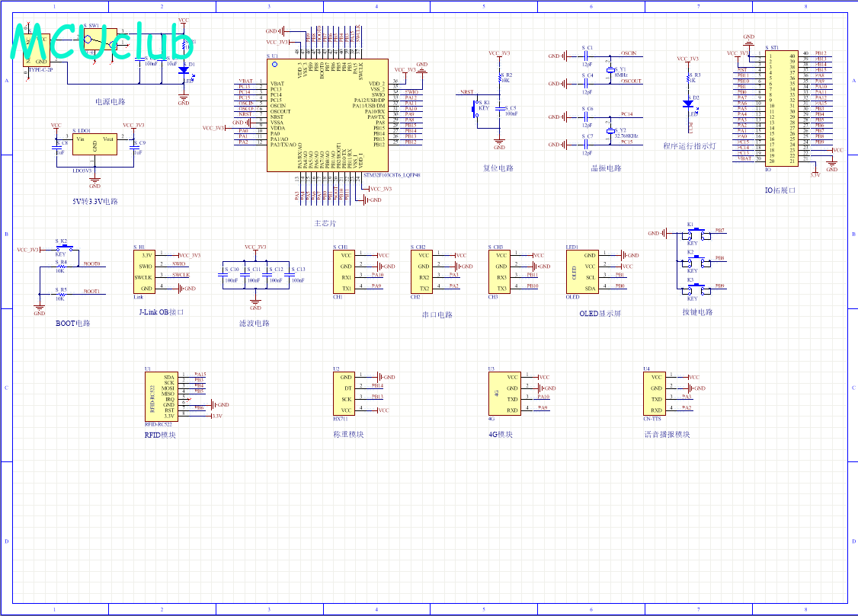Viewport: 858px width, 616px height.
Task: Click the '程序运行指示灯' title
Action: (690, 146)
